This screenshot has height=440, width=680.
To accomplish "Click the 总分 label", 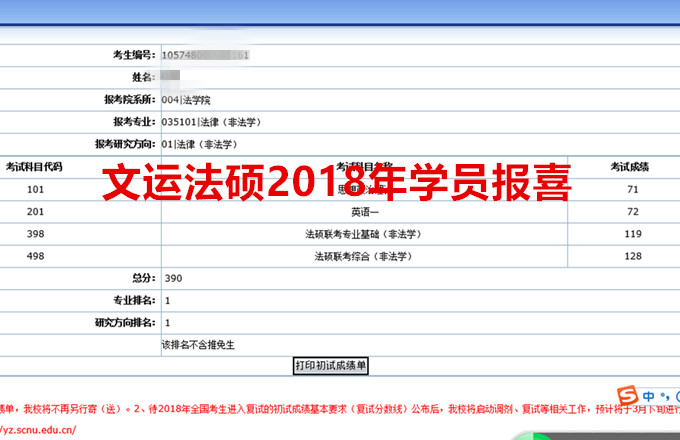I will coord(144,278).
